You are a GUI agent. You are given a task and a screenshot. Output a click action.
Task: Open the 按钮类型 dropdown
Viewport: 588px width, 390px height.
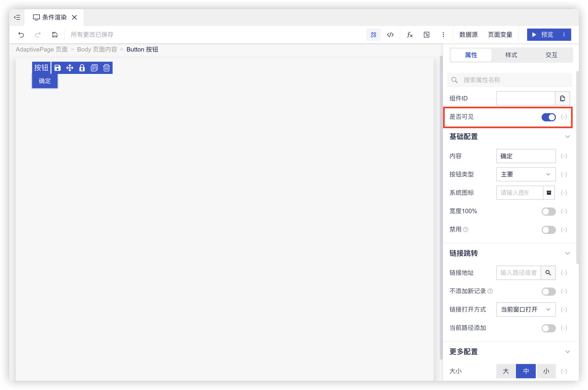[x=526, y=174]
